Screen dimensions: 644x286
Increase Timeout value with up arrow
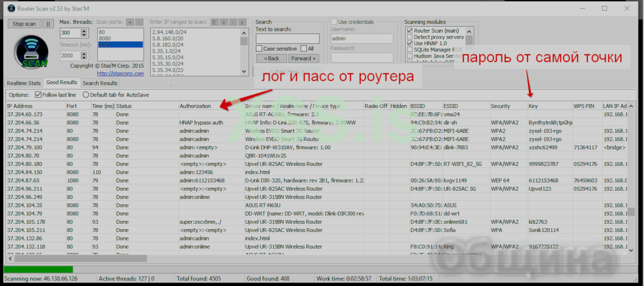pyautogui.click(x=84, y=54)
